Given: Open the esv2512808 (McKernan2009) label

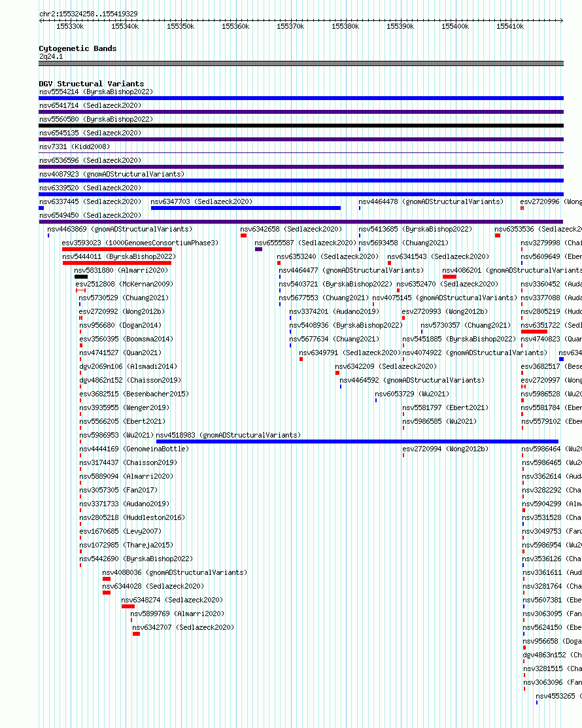Looking at the screenshot, I should pos(124,284).
